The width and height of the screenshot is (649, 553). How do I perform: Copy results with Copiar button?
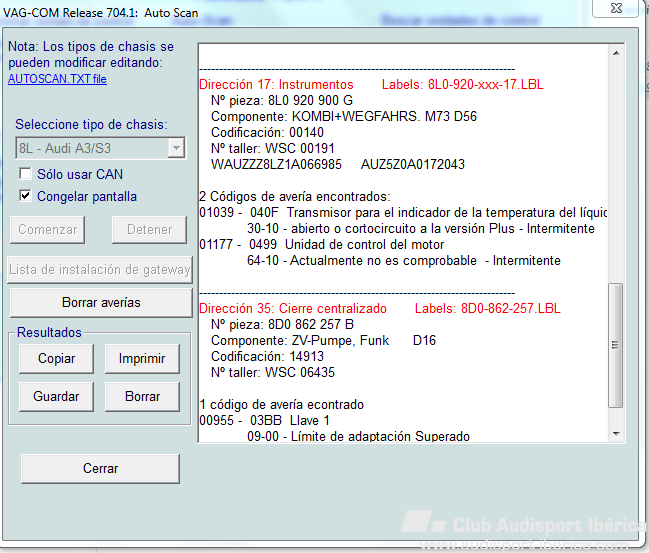click(56, 358)
